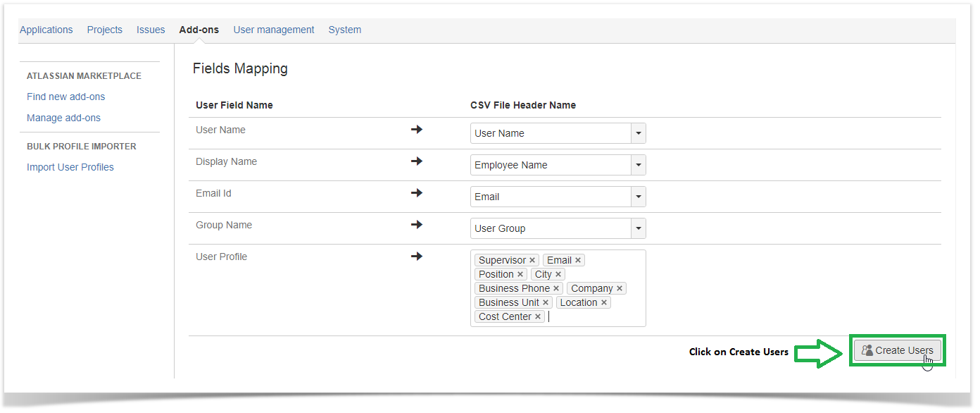Remove the Business Phone tag
This screenshot has width=980, height=413.
[556, 289]
